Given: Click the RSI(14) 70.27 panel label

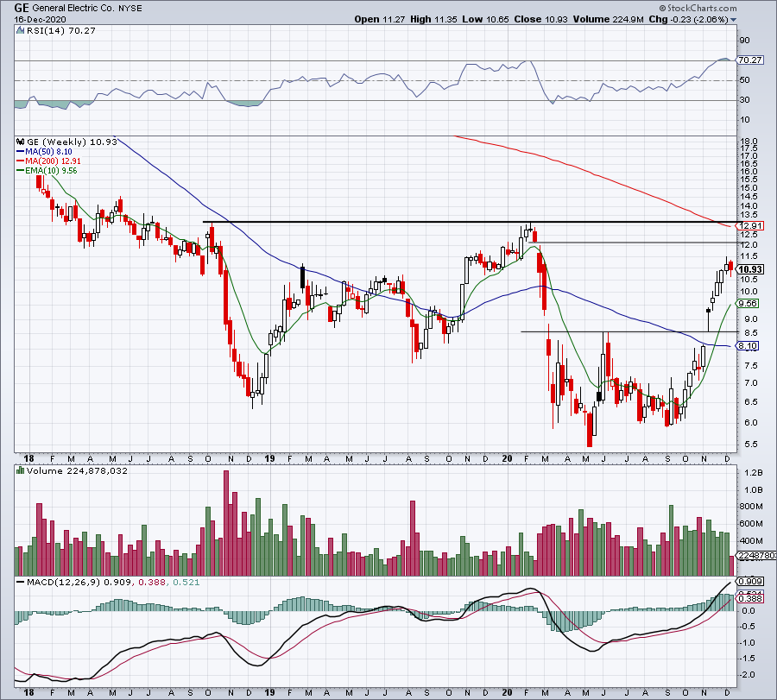Looking at the screenshot, I should 61,30.
